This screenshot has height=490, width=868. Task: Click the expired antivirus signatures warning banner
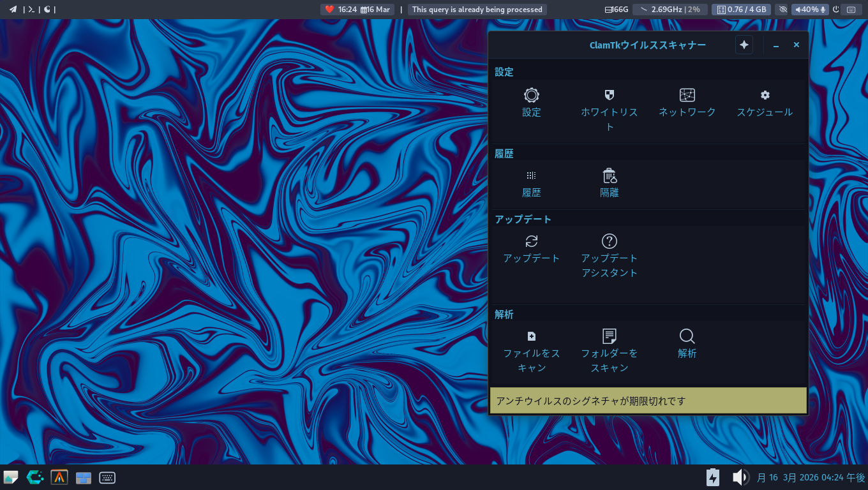click(x=648, y=401)
